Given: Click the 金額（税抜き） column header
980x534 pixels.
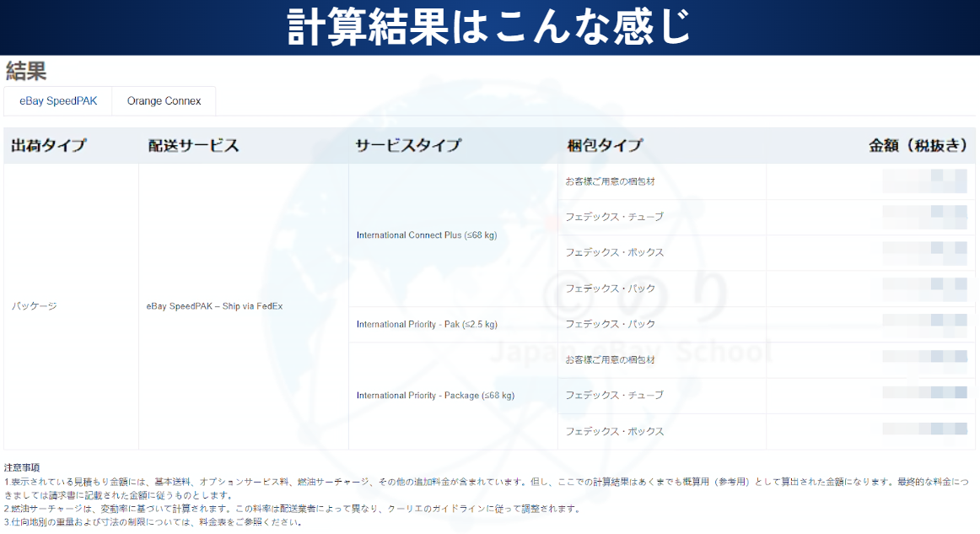Looking at the screenshot, I should 918,145.
